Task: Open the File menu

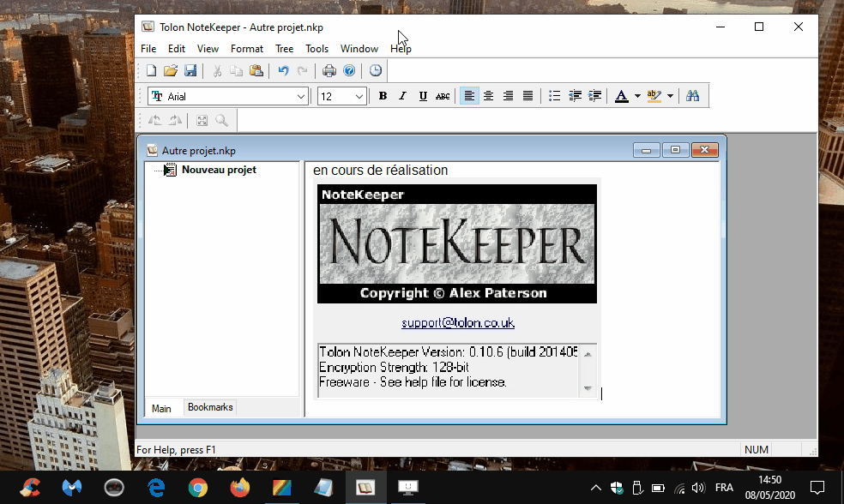Action: point(148,48)
